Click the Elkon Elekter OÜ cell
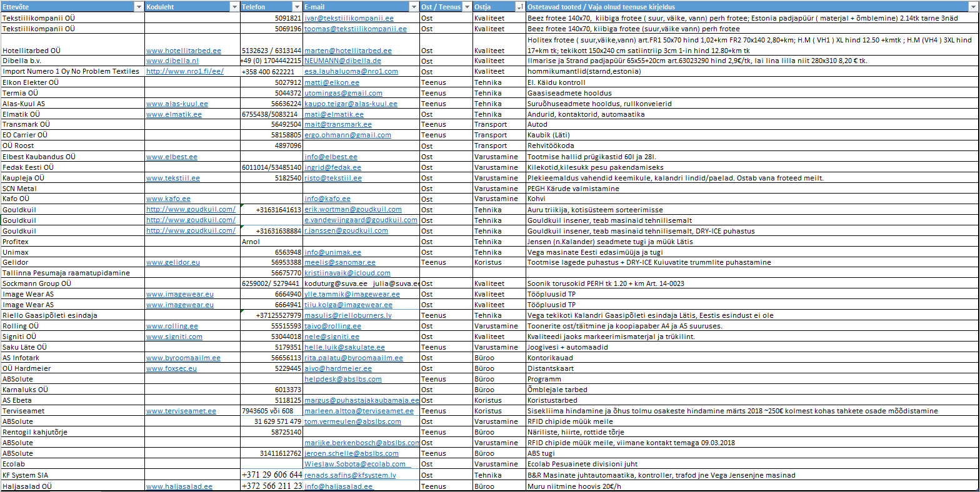The height and width of the screenshot is (492, 980). 72,82
